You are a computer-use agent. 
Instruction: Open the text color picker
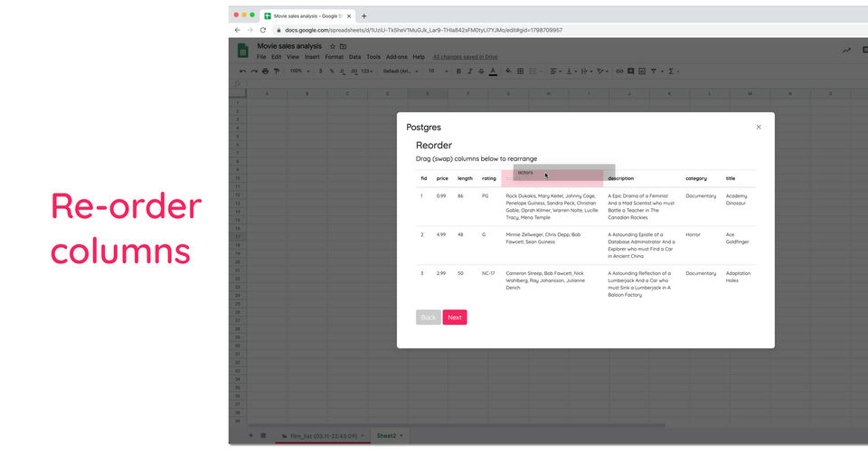coord(493,71)
